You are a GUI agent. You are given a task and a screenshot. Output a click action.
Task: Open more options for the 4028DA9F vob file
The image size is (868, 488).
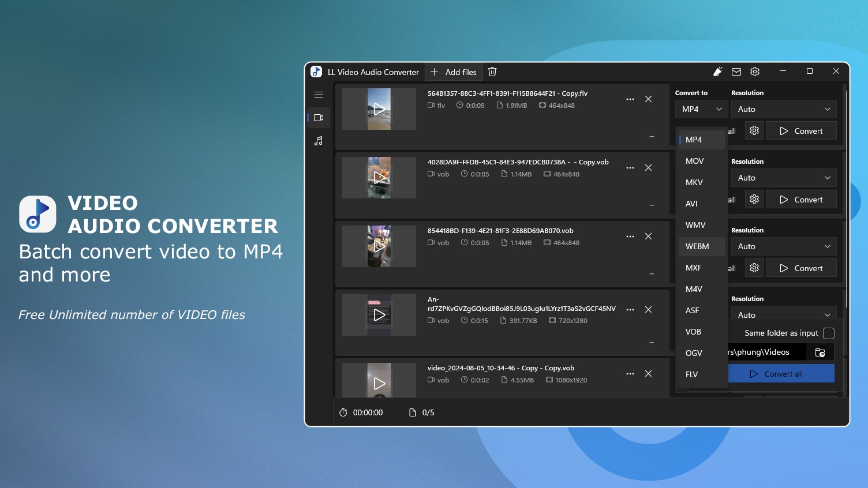630,168
